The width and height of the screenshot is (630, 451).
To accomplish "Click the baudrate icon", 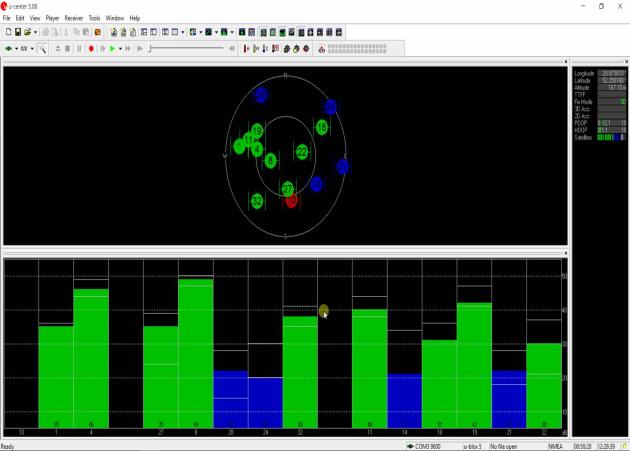I will tap(24, 49).
